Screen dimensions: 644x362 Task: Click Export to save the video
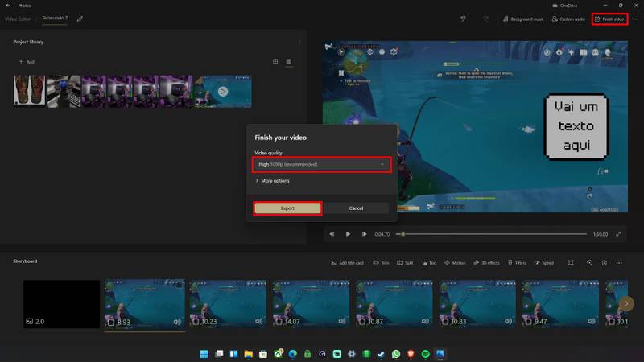pos(287,208)
